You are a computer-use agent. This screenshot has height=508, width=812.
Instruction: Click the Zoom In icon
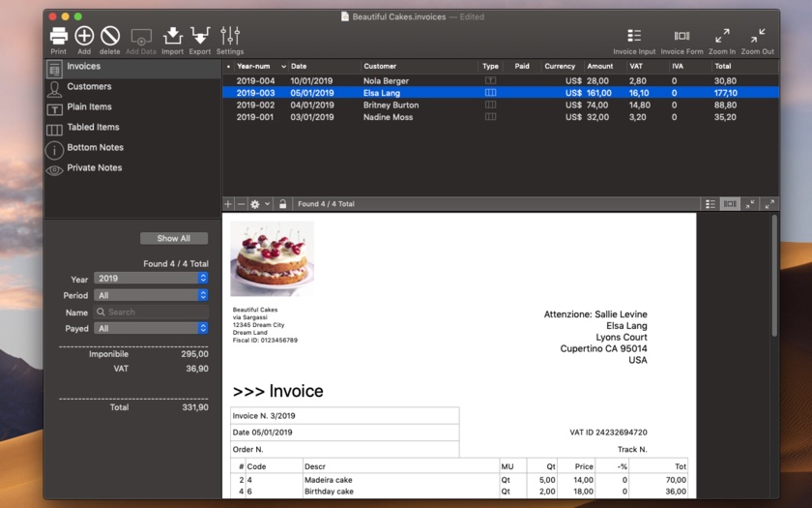pos(722,37)
